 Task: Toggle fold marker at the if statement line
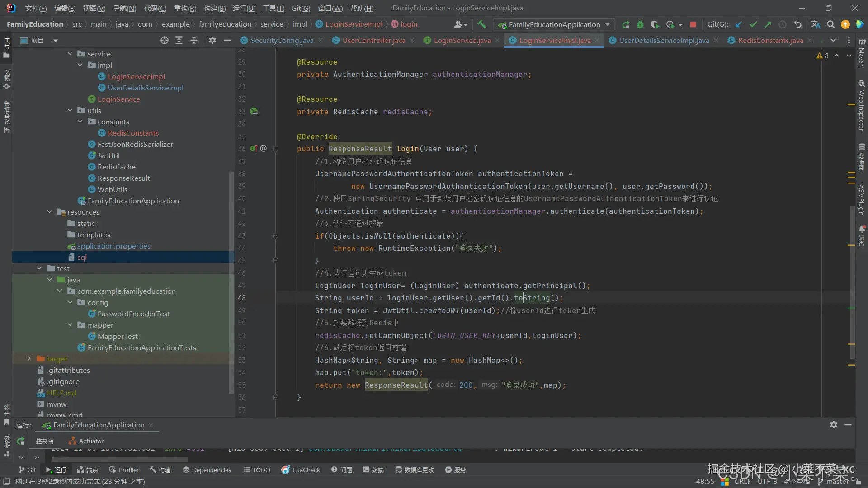pos(275,236)
